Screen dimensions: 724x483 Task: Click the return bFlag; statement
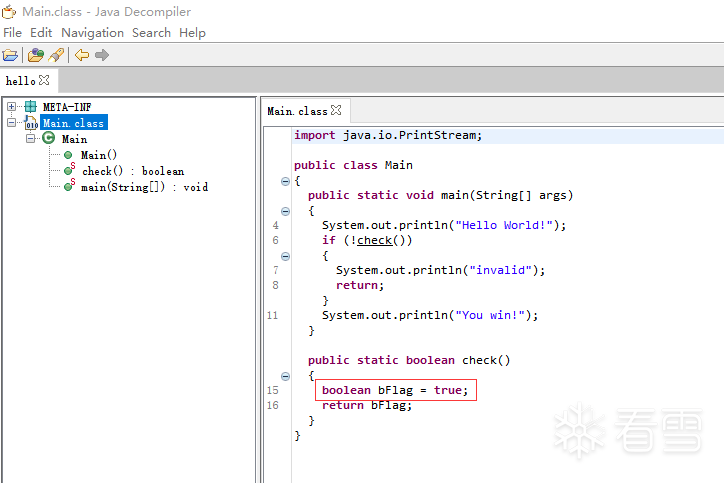coord(367,405)
